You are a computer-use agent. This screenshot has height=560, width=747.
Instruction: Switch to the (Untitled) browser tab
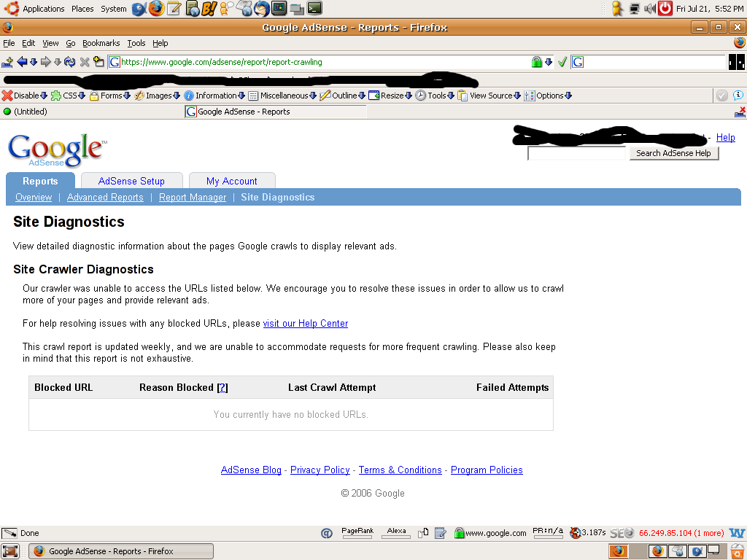pyautogui.click(x=90, y=112)
